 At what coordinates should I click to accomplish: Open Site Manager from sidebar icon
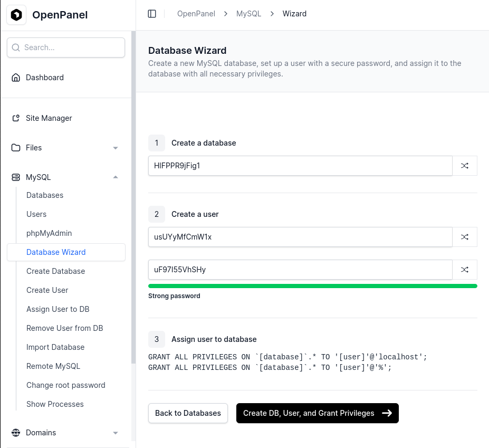[x=16, y=118]
